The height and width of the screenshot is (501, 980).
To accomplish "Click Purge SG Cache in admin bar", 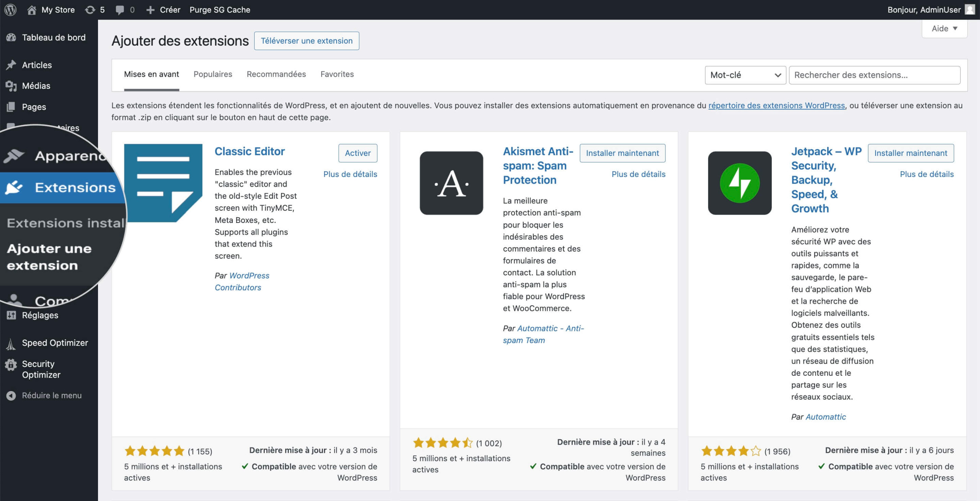I will click(x=220, y=10).
